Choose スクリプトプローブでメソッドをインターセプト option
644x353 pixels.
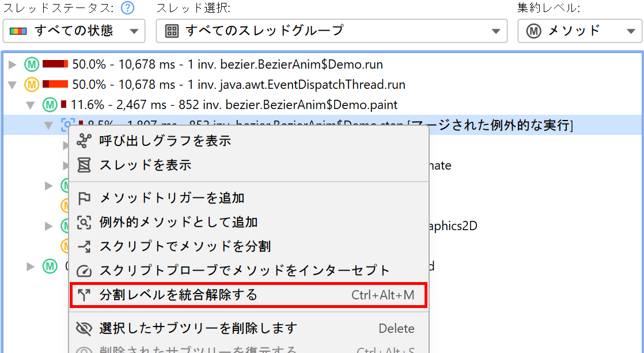click(245, 271)
